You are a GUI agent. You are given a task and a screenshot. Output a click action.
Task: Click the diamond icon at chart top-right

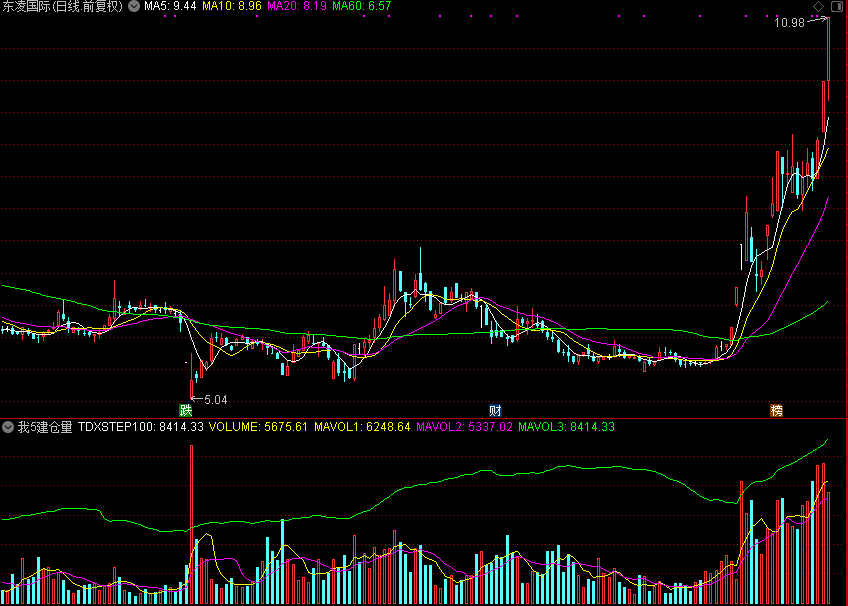tap(818, 6)
